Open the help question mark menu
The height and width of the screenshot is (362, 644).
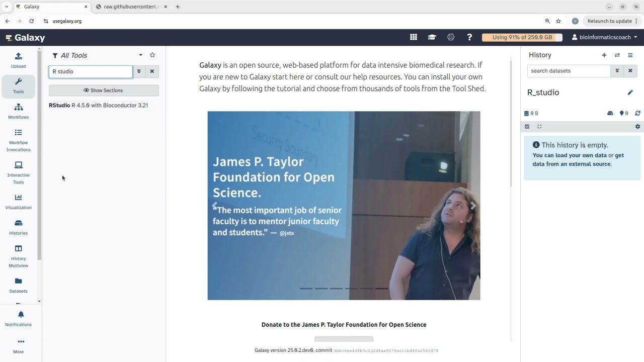click(x=469, y=37)
